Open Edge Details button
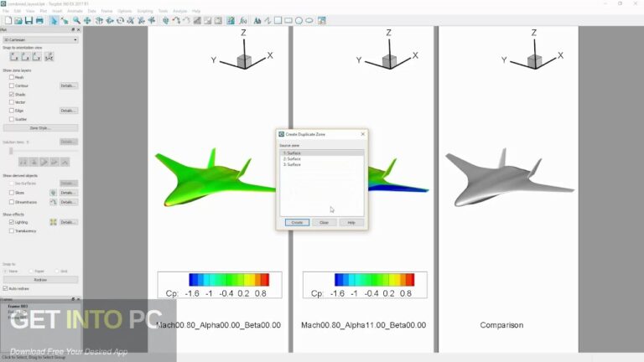This screenshot has width=644, height=362. click(69, 111)
